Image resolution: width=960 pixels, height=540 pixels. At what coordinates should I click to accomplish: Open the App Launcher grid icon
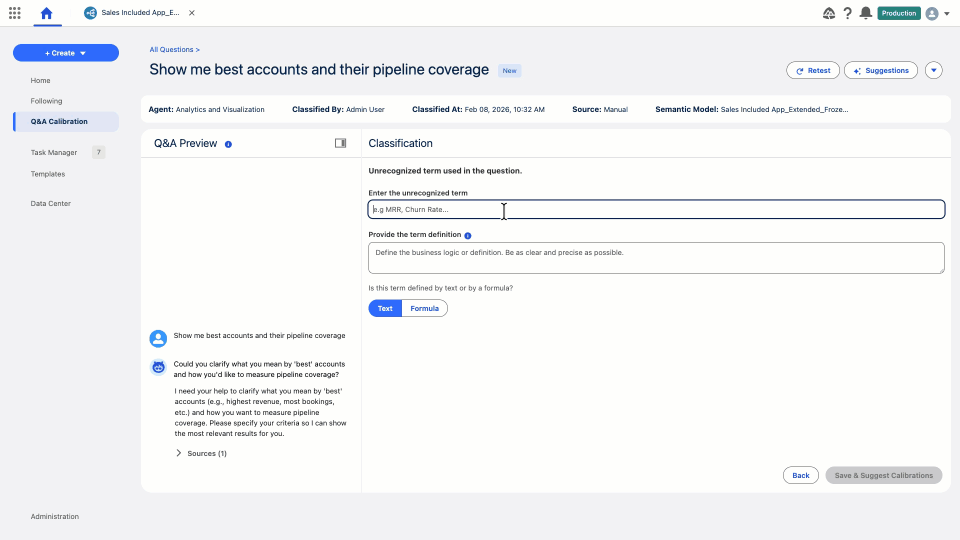14,13
